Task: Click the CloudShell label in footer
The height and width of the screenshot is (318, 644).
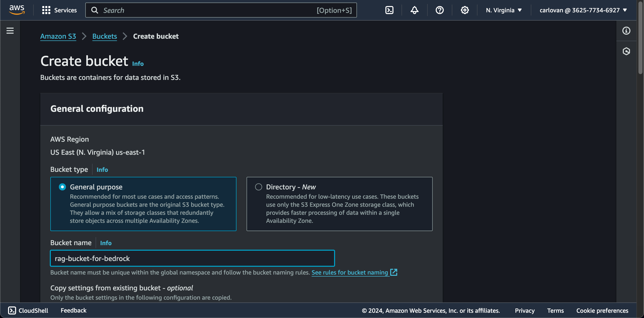Action: point(33,310)
